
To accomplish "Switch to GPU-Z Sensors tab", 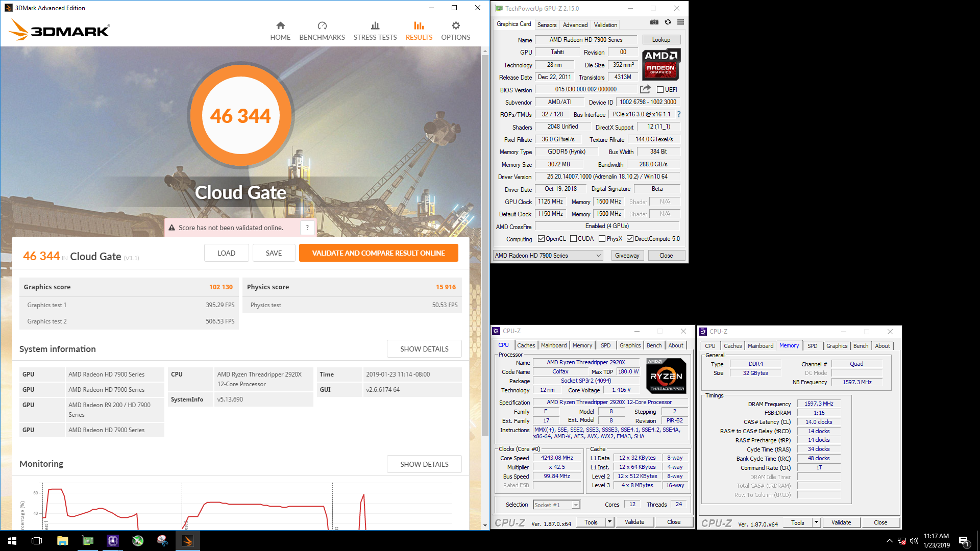I will 547,24.
